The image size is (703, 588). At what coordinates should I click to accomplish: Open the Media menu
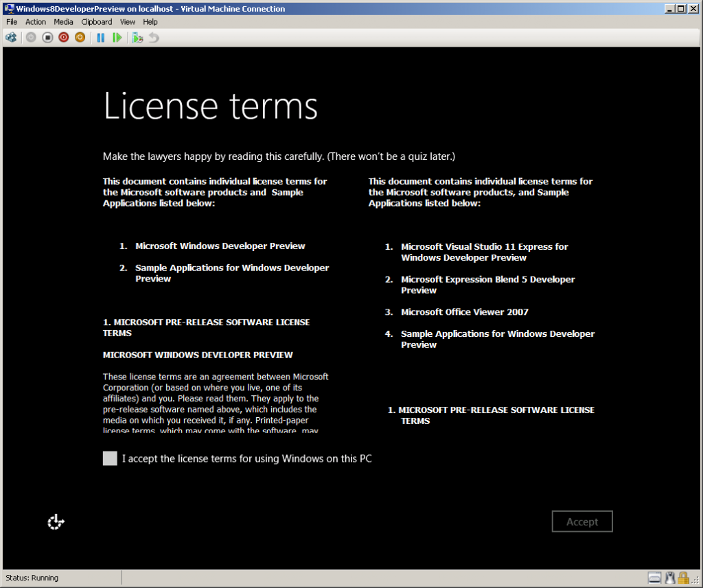click(63, 22)
